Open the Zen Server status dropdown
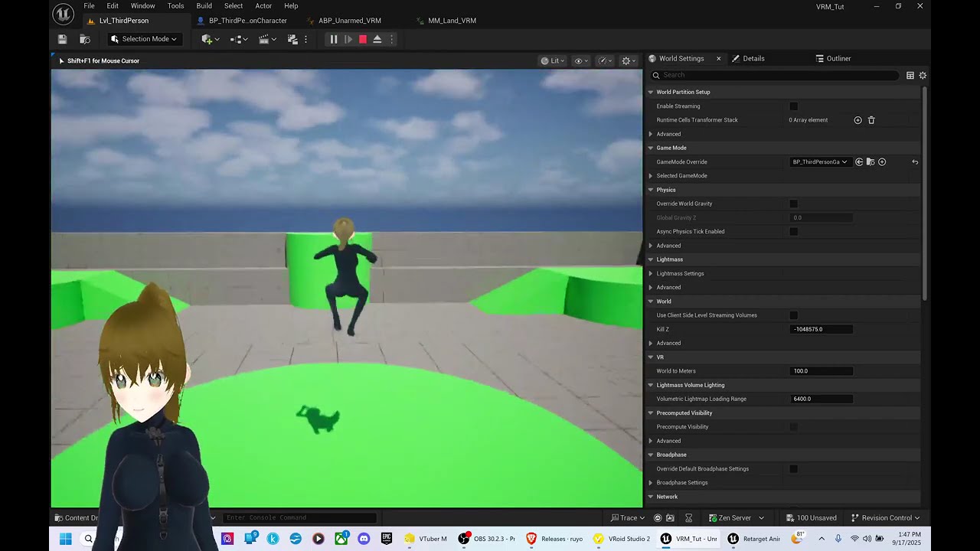The height and width of the screenshot is (551, 980). pos(737,518)
